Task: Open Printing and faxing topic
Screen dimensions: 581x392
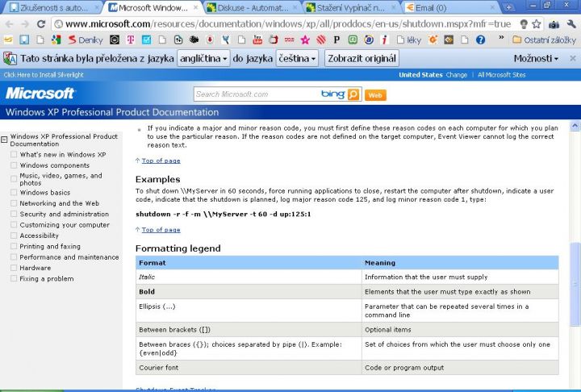Action: tap(50, 246)
